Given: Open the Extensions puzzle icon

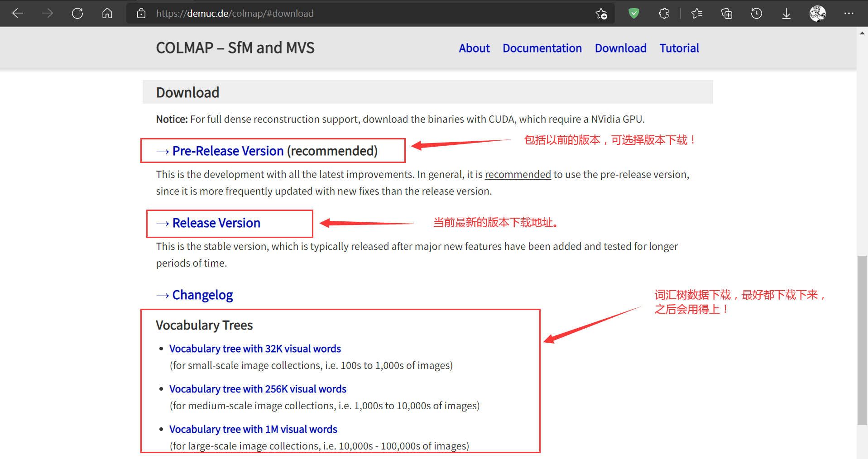Looking at the screenshot, I should [663, 13].
